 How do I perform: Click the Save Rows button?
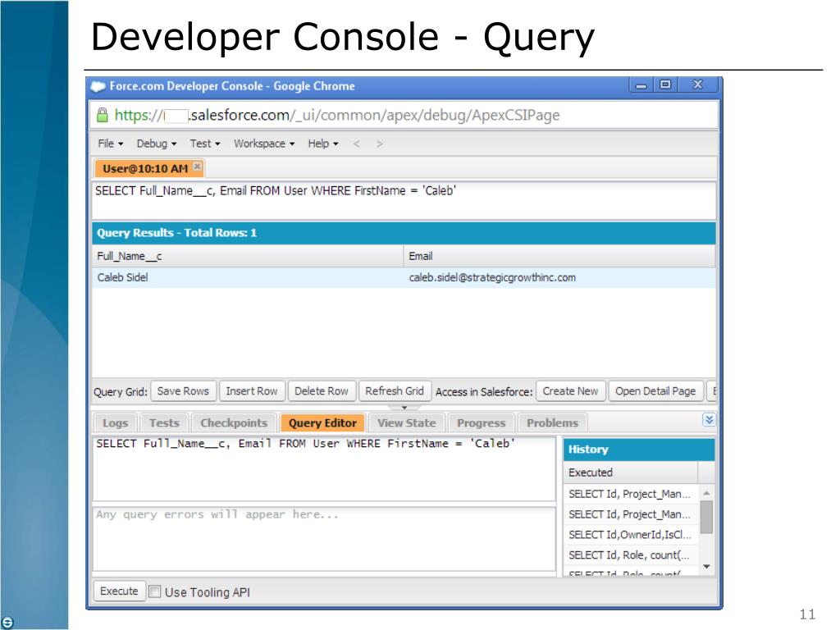coord(183,391)
